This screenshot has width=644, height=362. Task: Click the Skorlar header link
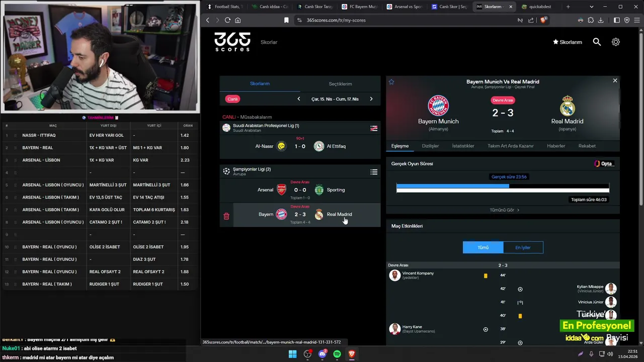click(x=269, y=42)
